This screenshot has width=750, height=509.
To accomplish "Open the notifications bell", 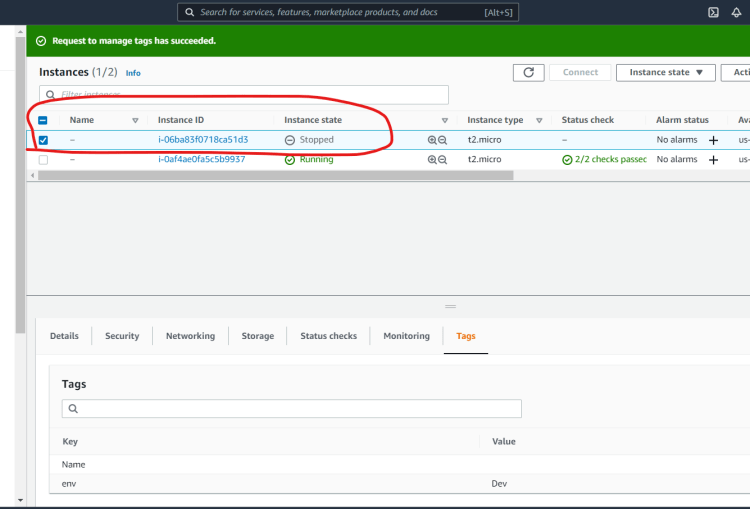I will pyautogui.click(x=736, y=12).
